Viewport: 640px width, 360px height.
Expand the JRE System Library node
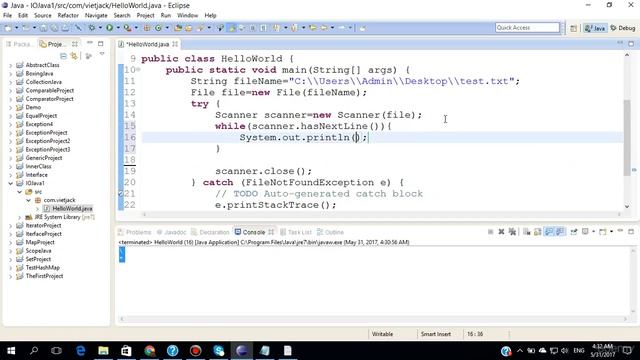point(20,217)
